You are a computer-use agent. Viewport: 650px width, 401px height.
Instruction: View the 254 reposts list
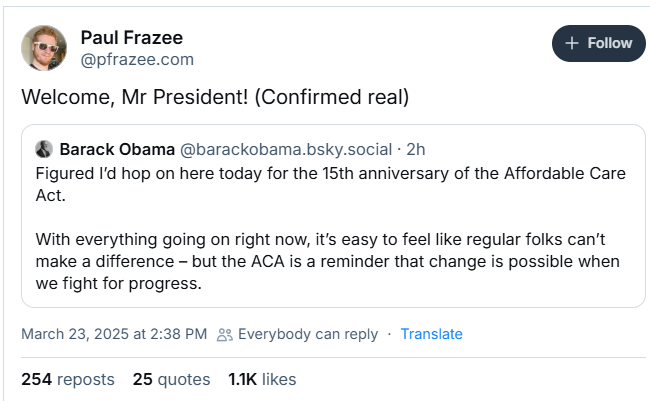[68, 379]
